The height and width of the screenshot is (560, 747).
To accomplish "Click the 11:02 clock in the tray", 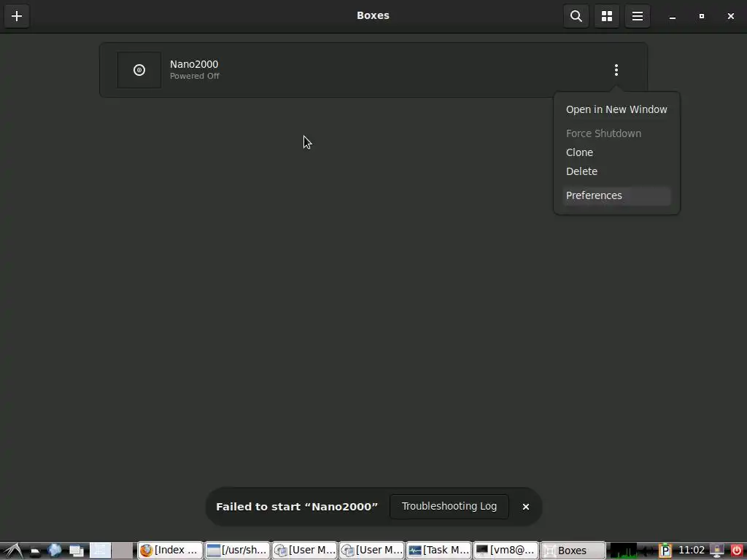I will pos(692,551).
